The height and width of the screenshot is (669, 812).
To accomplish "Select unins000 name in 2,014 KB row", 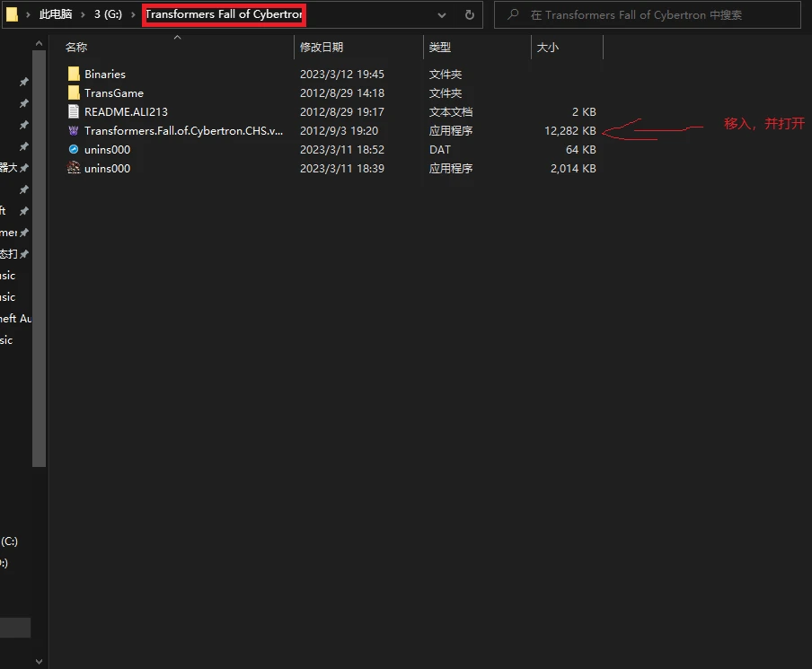I will [x=107, y=168].
